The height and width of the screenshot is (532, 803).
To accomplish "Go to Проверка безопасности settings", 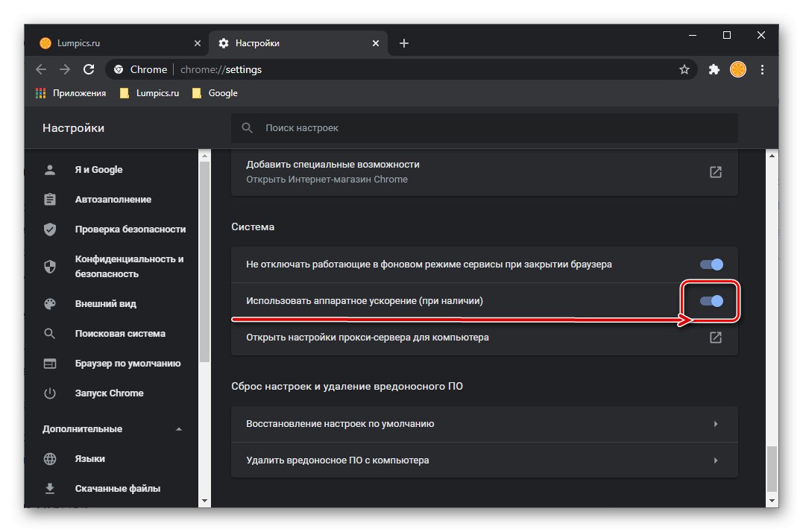I will [x=130, y=229].
